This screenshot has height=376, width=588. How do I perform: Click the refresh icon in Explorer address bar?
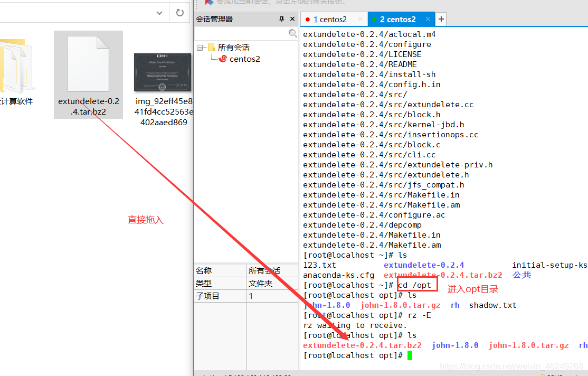(180, 13)
